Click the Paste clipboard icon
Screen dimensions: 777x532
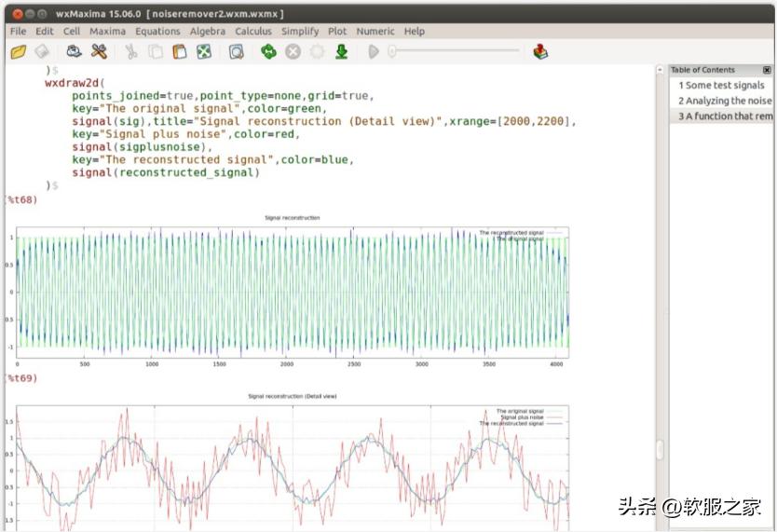[180, 52]
